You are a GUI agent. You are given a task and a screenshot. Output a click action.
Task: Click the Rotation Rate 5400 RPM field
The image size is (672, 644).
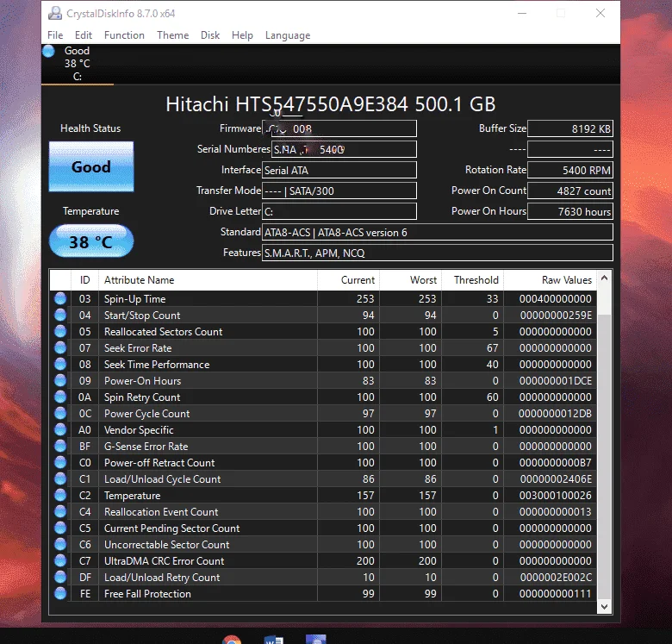click(570, 170)
